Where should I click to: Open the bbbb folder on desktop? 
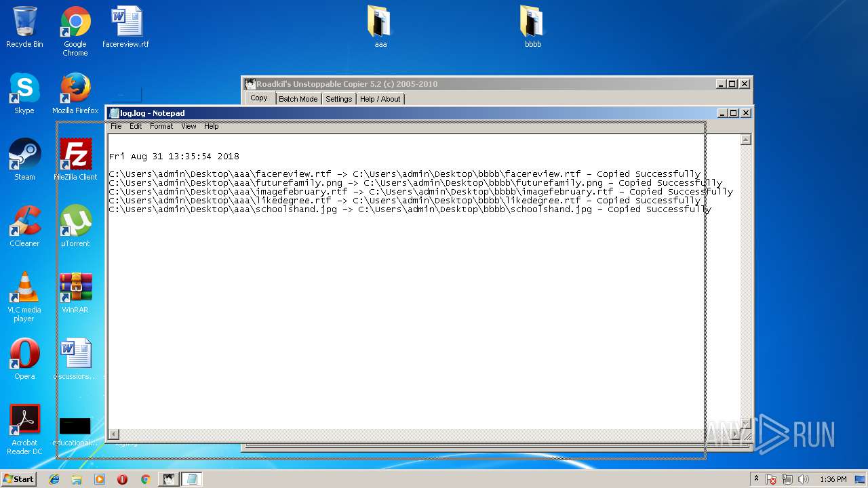point(533,27)
